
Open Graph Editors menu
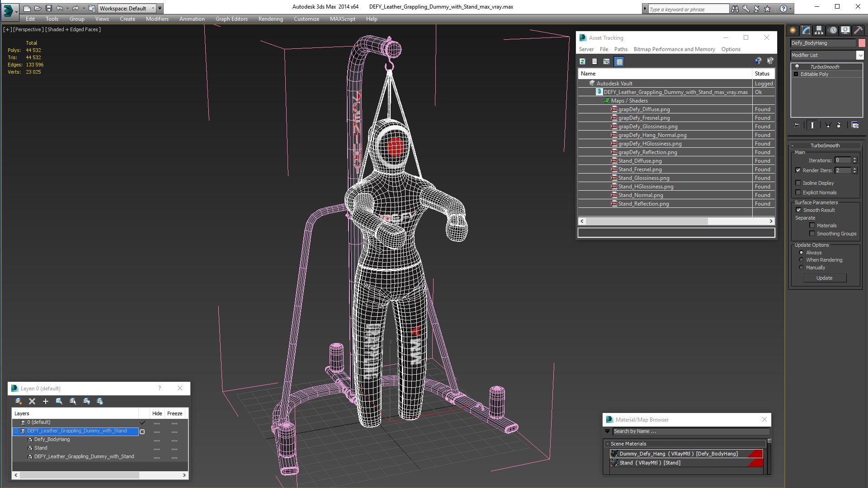click(231, 19)
